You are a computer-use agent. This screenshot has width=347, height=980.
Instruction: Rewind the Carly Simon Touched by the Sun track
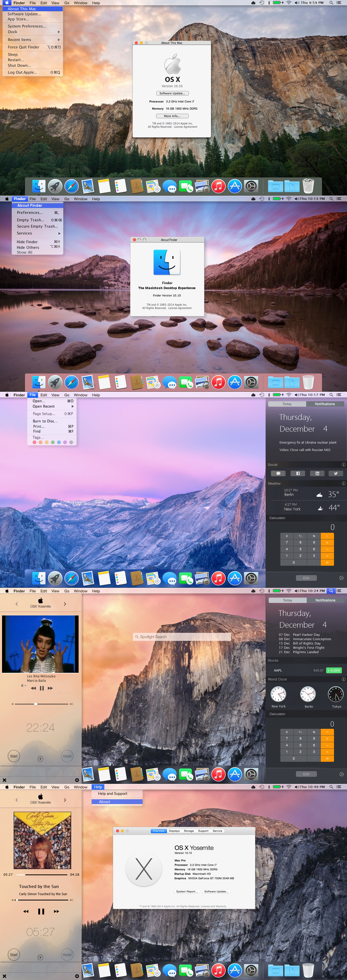[x=26, y=911]
